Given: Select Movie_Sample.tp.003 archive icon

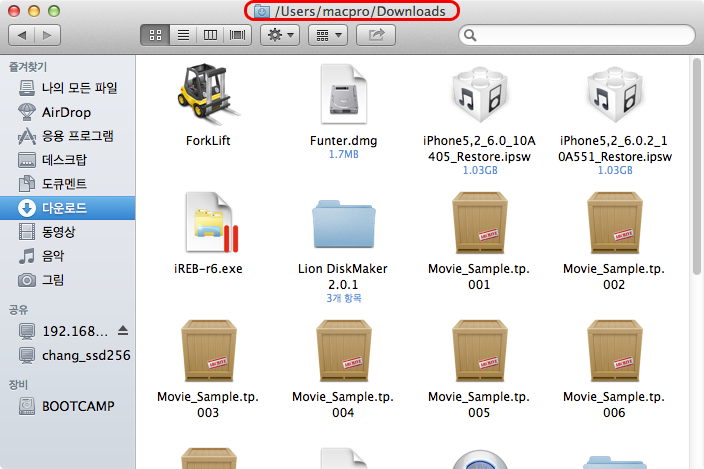Looking at the screenshot, I should 209,351.
